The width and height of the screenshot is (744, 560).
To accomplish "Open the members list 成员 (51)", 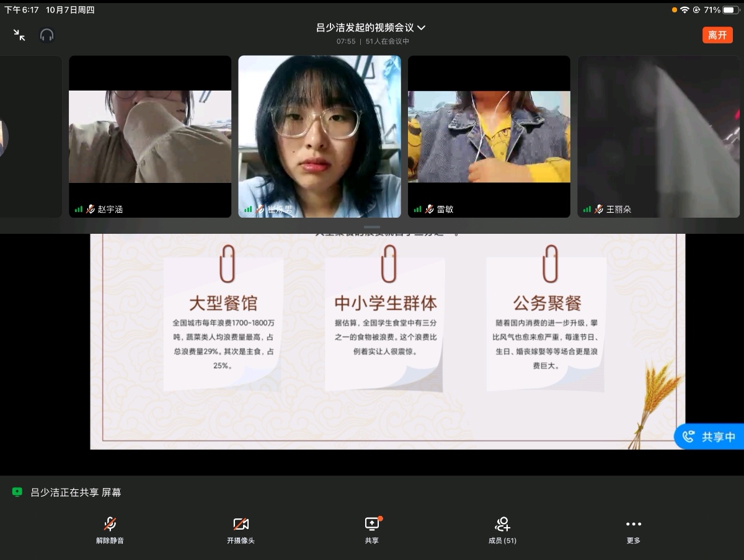I will pyautogui.click(x=502, y=530).
